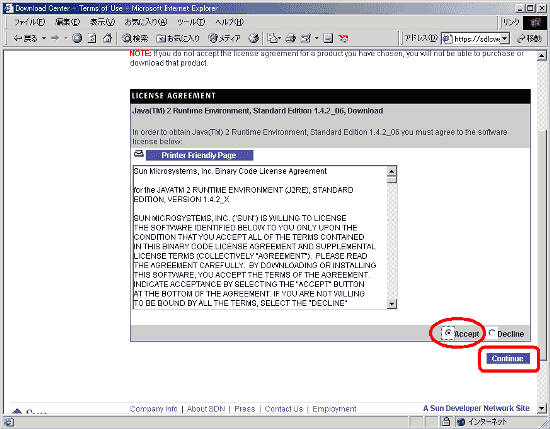The height and width of the screenshot is (429, 550).
Task: Open the 検索 search pane
Action: click(x=135, y=38)
